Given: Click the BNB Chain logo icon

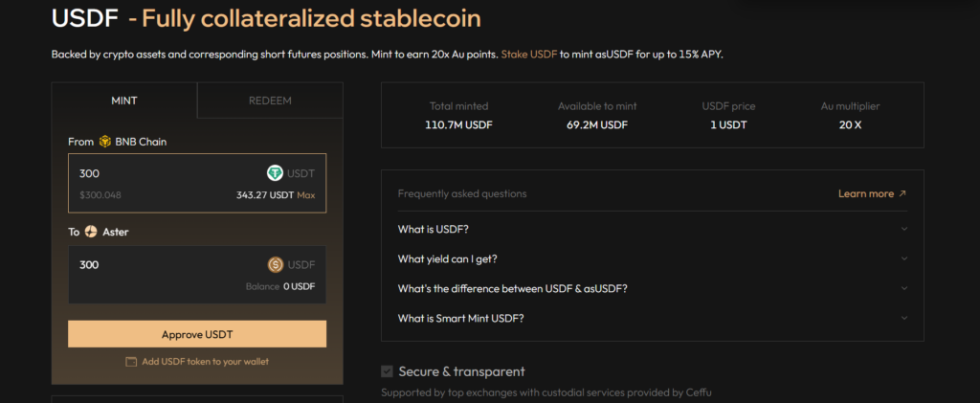Looking at the screenshot, I should coord(105,142).
